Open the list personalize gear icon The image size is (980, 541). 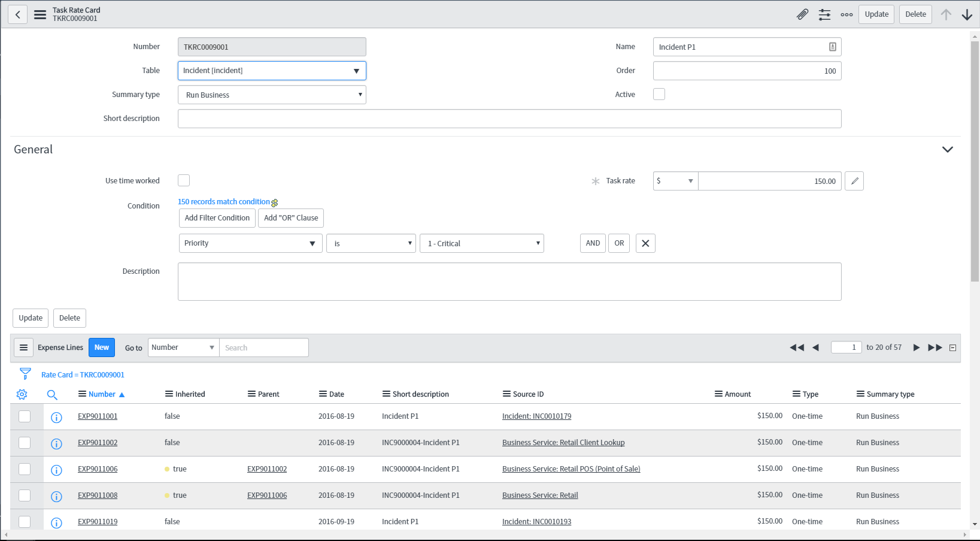[22, 394]
